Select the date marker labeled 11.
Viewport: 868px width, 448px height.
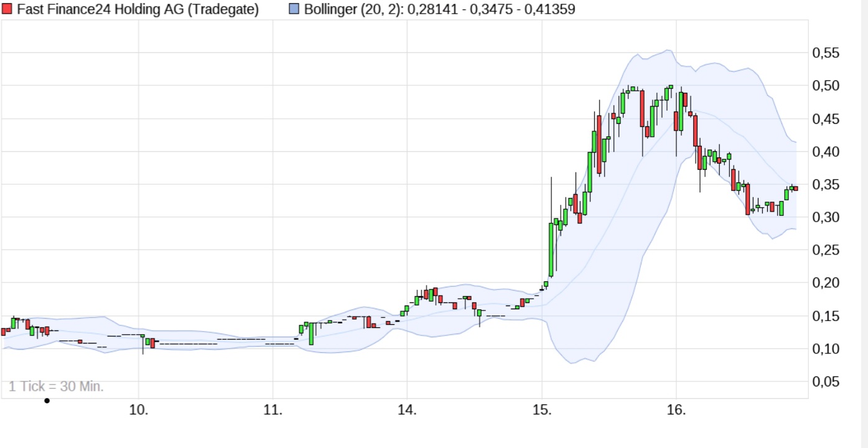coord(273,410)
